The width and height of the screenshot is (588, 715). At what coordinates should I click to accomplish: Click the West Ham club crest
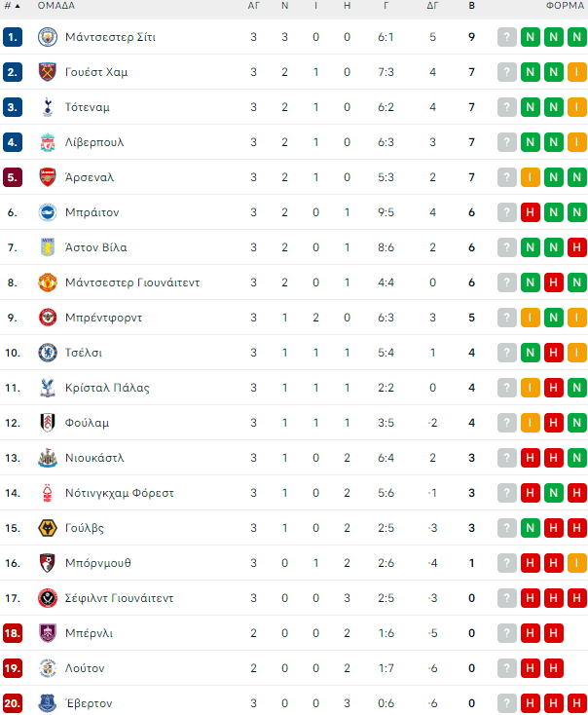coord(47,72)
